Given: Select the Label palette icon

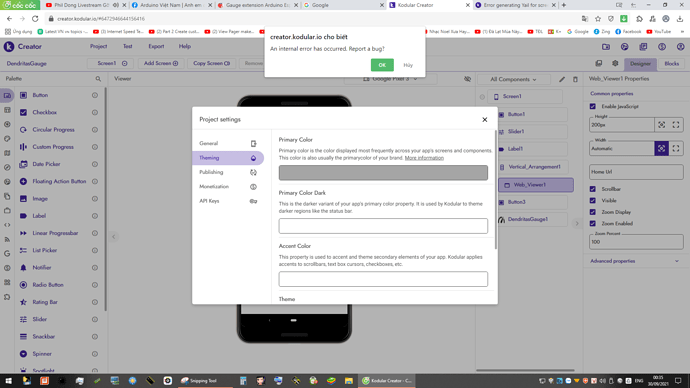Looking at the screenshot, I should coord(23,216).
